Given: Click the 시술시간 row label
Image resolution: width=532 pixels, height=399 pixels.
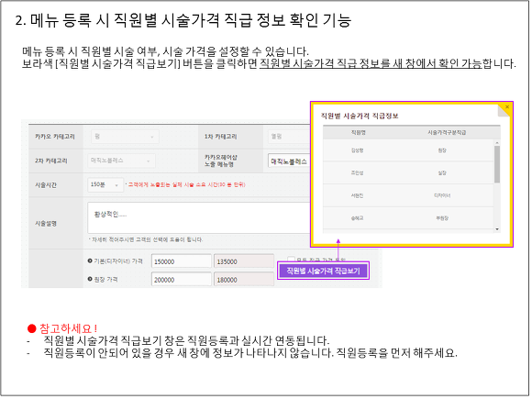Looking at the screenshot, I should tap(46, 185).
